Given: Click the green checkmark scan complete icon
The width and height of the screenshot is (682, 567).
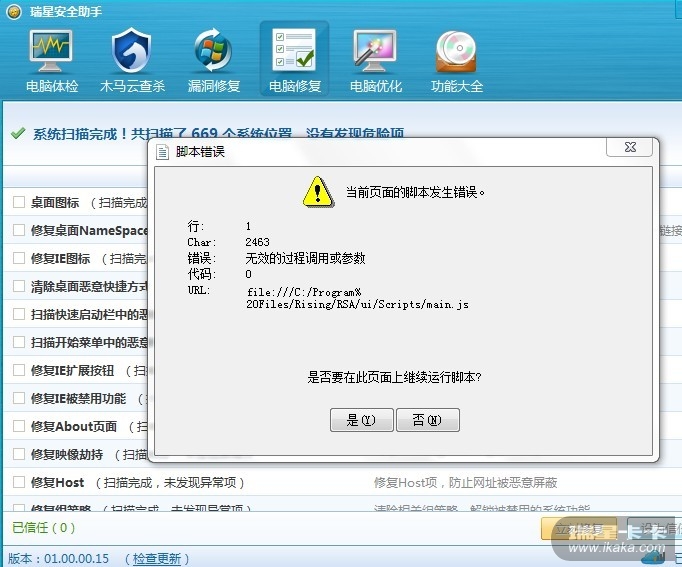Looking at the screenshot, I should pyautogui.click(x=18, y=133).
